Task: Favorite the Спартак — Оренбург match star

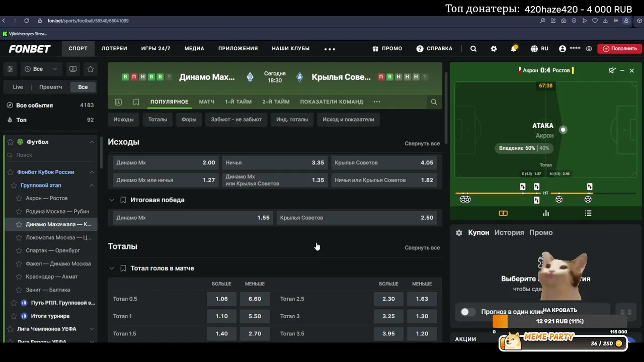Action: [19, 251]
